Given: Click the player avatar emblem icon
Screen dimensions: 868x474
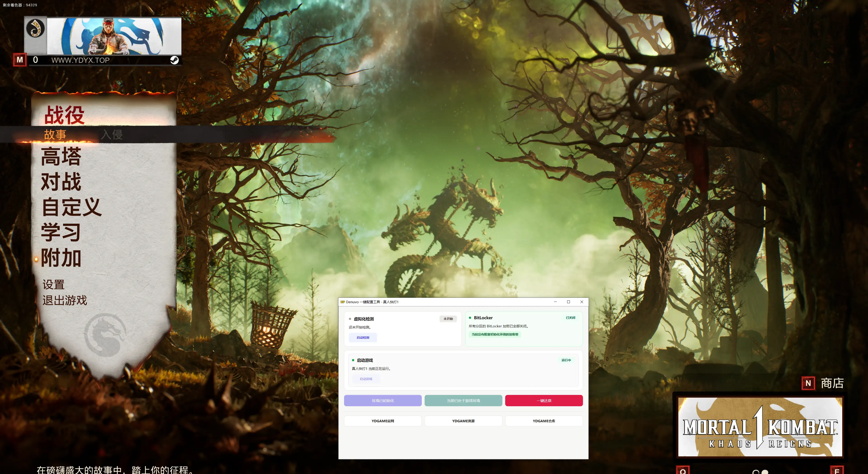Looking at the screenshot, I should (x=35, y=28).
